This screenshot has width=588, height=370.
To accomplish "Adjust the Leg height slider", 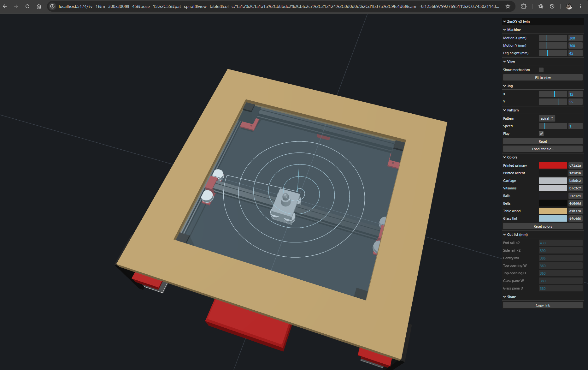I will [553, 53].
